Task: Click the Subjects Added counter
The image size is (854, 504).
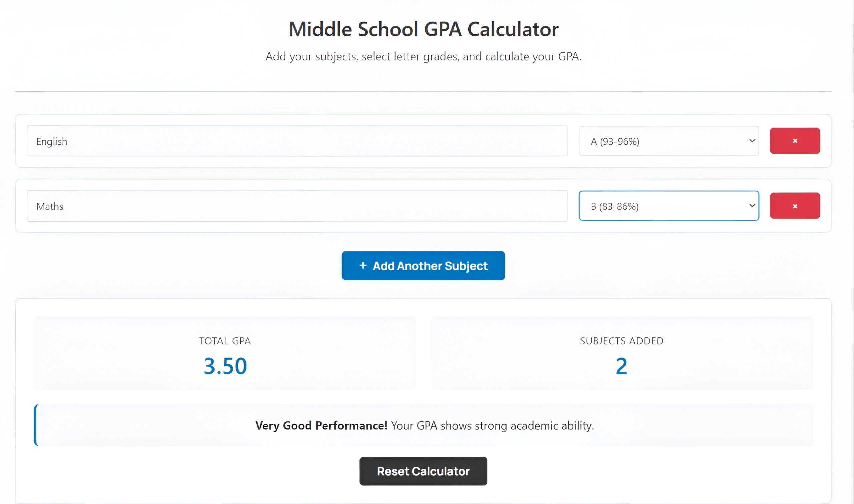Action: coord(621,366)
